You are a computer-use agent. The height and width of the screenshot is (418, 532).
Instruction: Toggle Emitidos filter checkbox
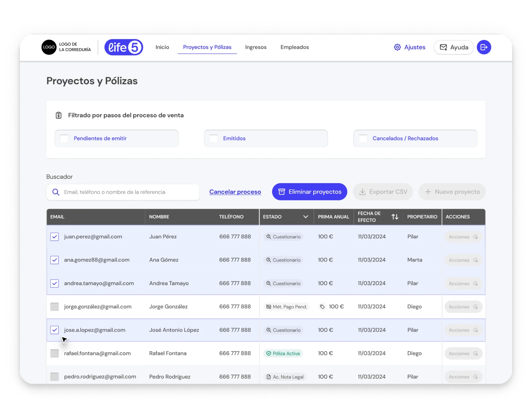point(214,139)
